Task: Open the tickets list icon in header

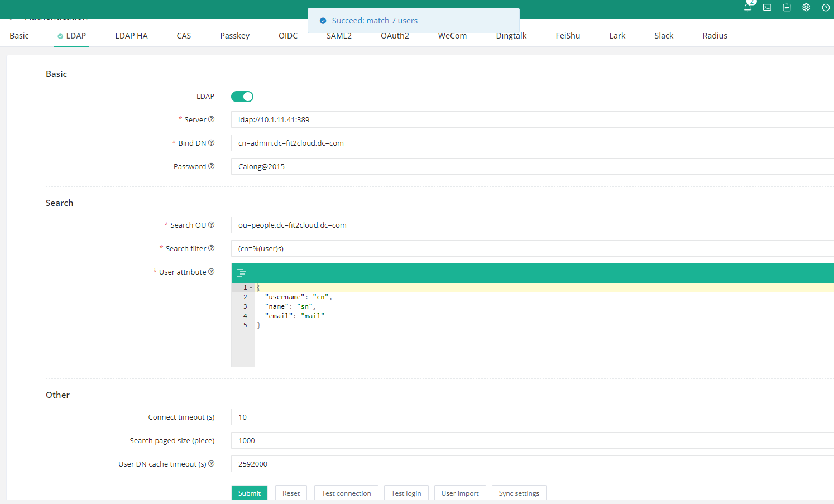Action: click(x=787, y=7)
